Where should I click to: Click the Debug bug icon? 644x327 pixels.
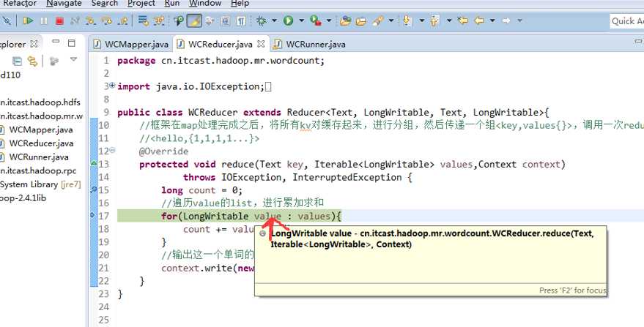[x=261, y=20]
